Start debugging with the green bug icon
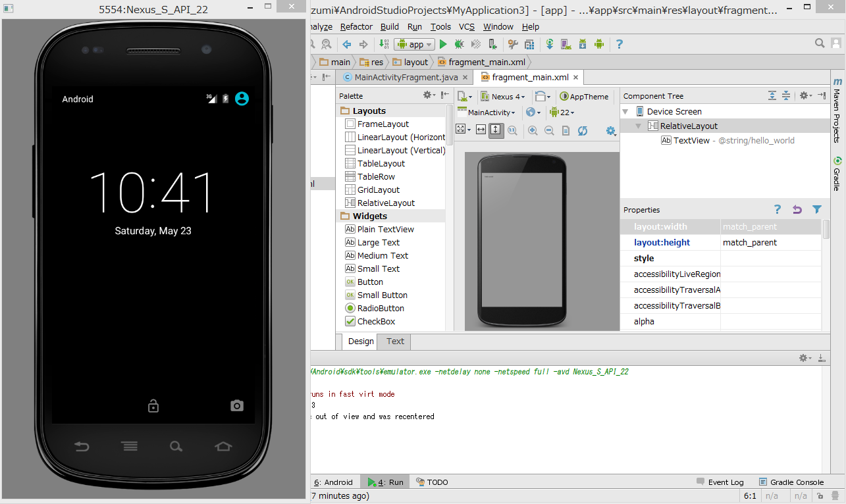This screenshot has height=504, width=846. pos(459,44)
